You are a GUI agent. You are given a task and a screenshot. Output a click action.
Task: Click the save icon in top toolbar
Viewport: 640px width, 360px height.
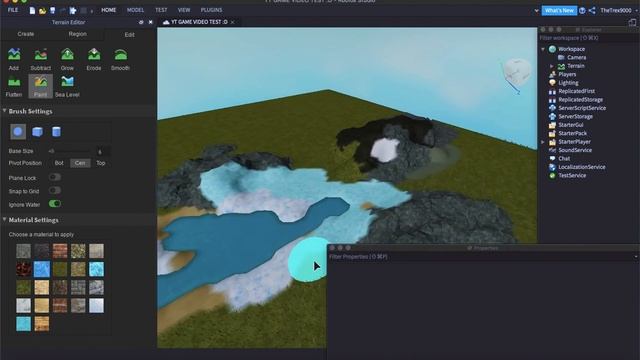pyautogui.click(x=53, y=11)
